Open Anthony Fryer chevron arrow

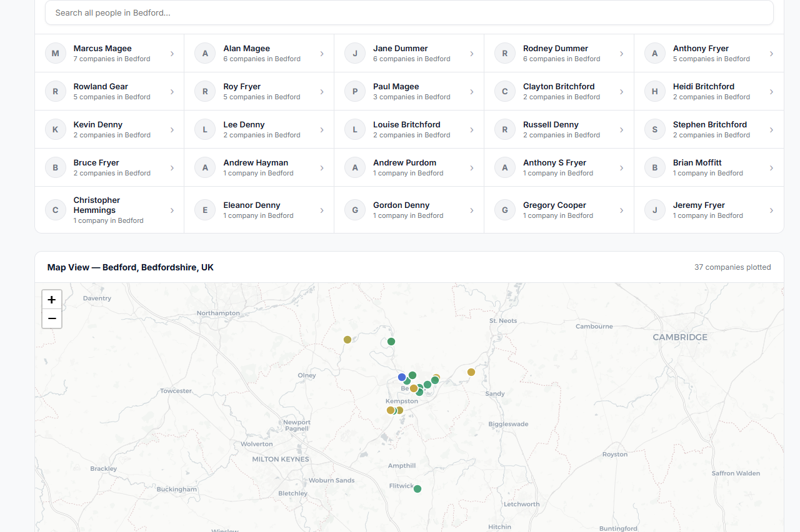772,54
